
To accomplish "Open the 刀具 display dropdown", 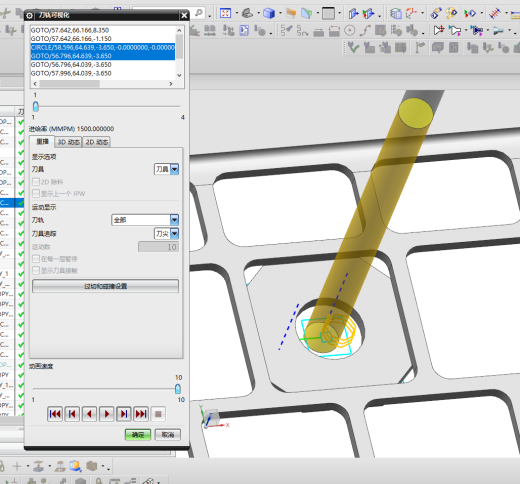I will (x=166, y=169).
